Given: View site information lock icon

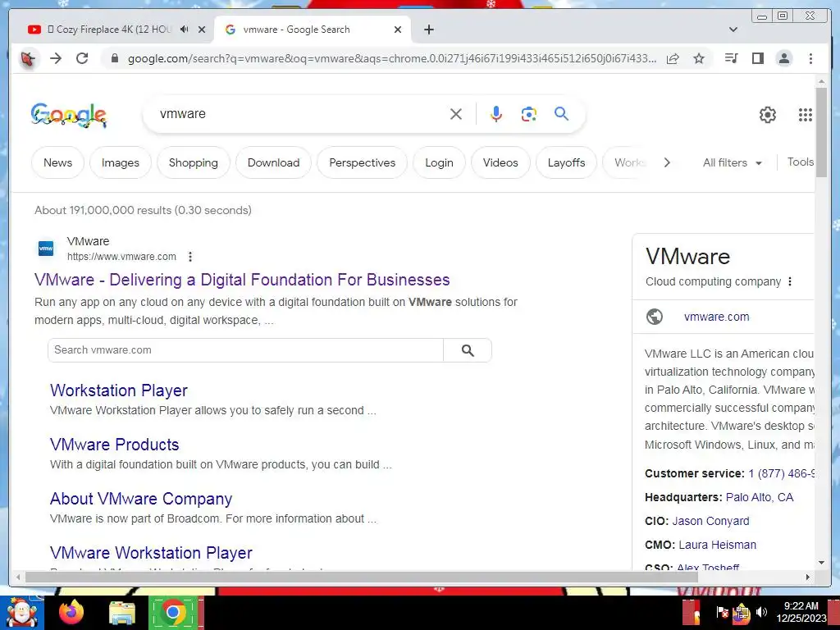Looking at the screenshot, I should [x=114, y=58].
